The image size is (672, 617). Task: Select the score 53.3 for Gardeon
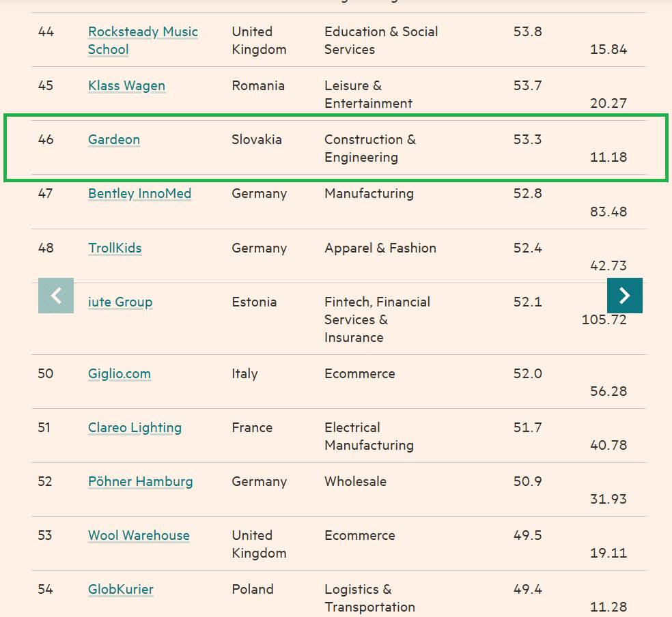(526, 139)
